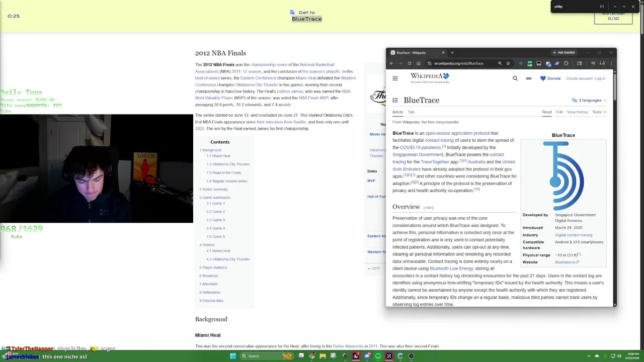Image resolution: width=644 pixels, height=362 pixels.
Task: Jump to 5 Player statistics in Contents
Action: tap(213, 267)
